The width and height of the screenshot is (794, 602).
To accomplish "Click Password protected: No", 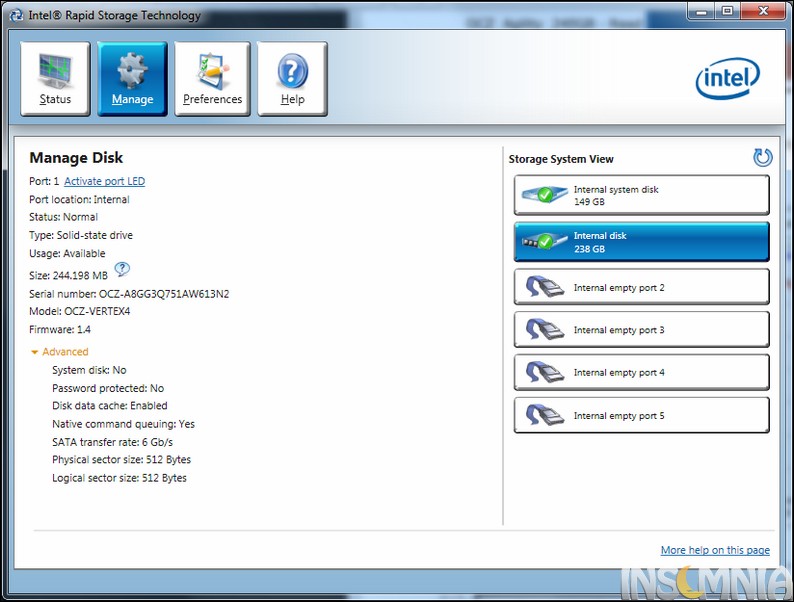I will 108,388.
